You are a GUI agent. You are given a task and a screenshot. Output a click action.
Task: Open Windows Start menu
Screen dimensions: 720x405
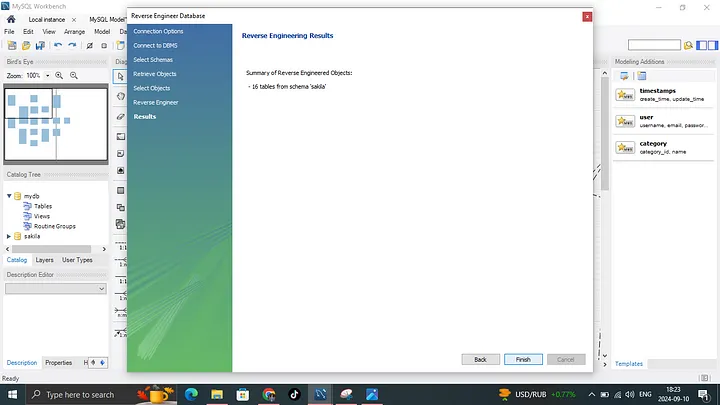tap(12, 394)
